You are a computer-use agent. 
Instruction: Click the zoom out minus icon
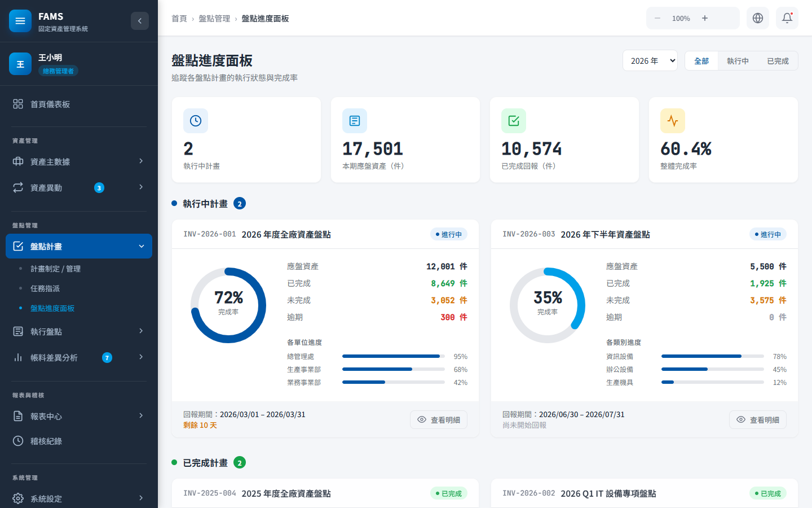657,18
